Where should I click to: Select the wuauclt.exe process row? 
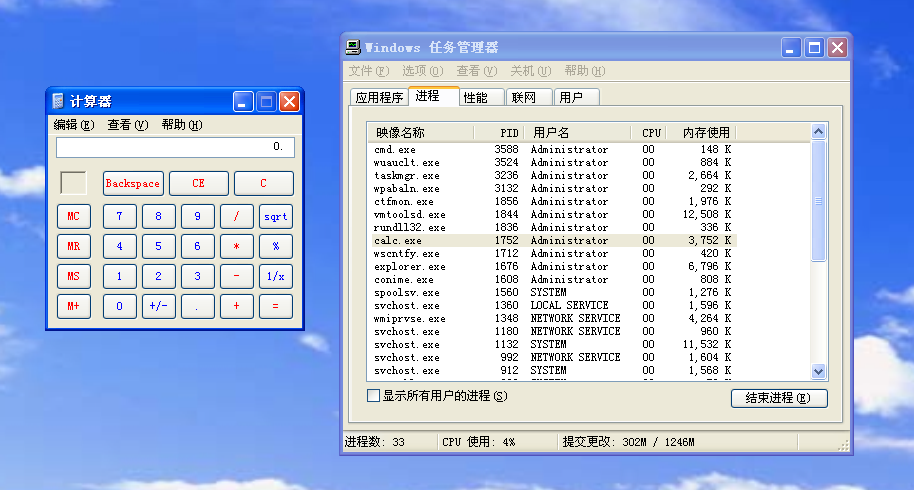pyautogui.click(x=553, y=163)
